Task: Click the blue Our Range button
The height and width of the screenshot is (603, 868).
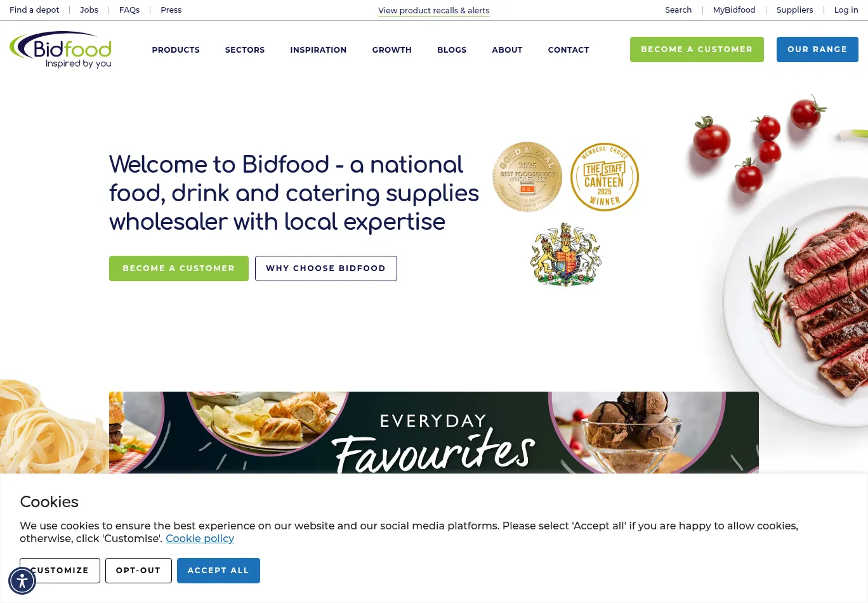Action: pyautogui.click(x=817, y=50)
